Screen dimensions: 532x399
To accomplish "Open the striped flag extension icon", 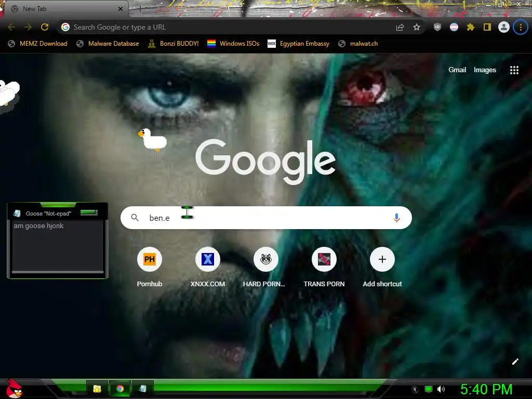I will (x=454, y=27).
